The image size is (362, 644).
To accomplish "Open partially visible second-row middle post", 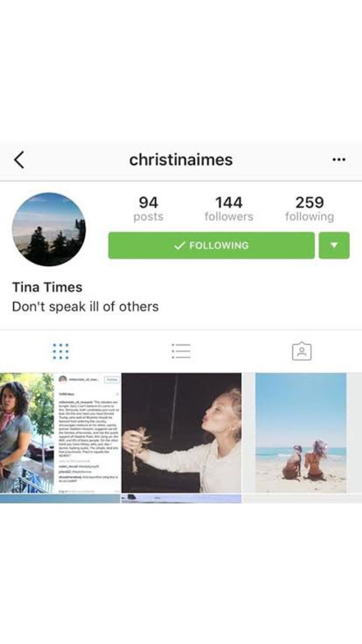I will pyautogui.click(x=181, y=499).
